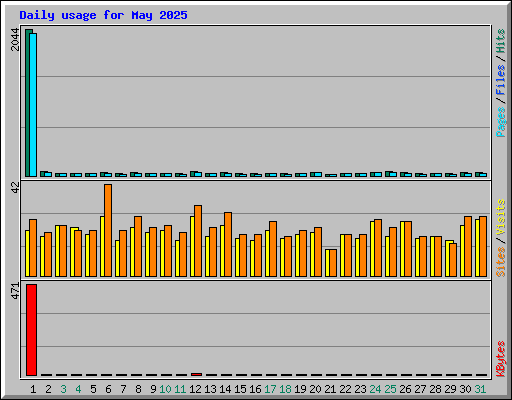Screen dimensions: 512x400
Task: Select the dark green hits bar for day 1
Action: pos(28,103)
